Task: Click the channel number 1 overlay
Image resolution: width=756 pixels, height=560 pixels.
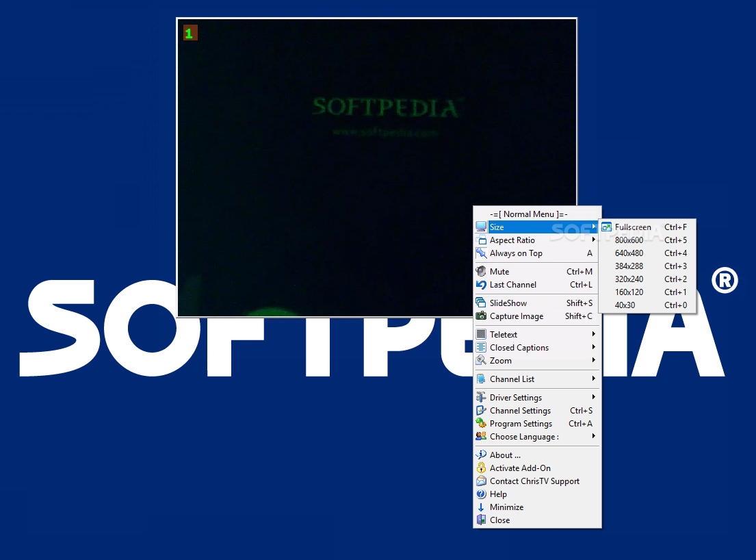Action: click(x=190, y=34)
